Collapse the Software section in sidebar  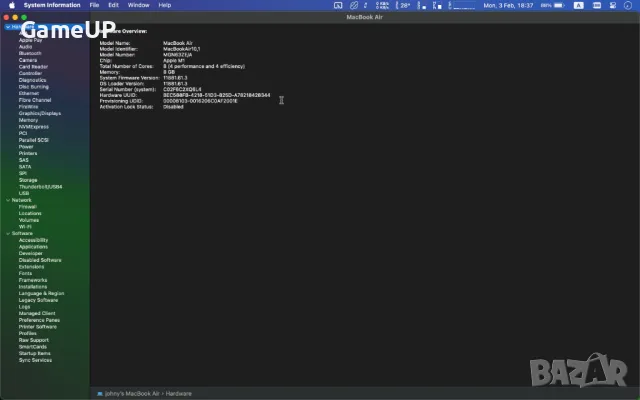(7, 233)
